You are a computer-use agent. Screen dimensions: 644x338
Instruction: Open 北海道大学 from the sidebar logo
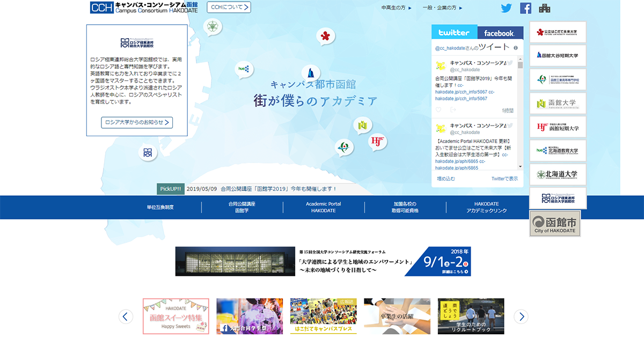point(557,174)
